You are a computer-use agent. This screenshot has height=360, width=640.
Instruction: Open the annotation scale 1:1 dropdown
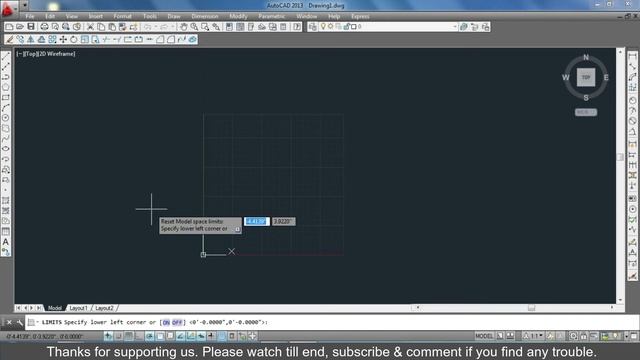[x=534, y=336]
